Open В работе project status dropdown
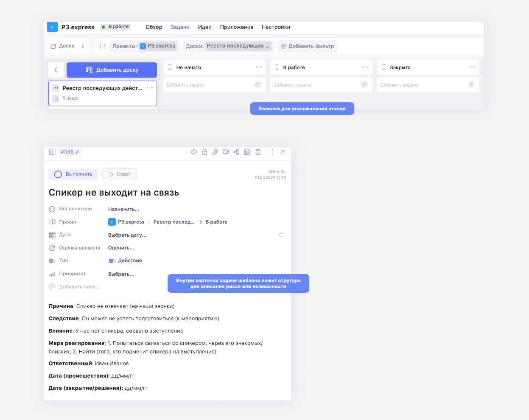This screenshot has width=529, height=420. [x=115, y=27]
